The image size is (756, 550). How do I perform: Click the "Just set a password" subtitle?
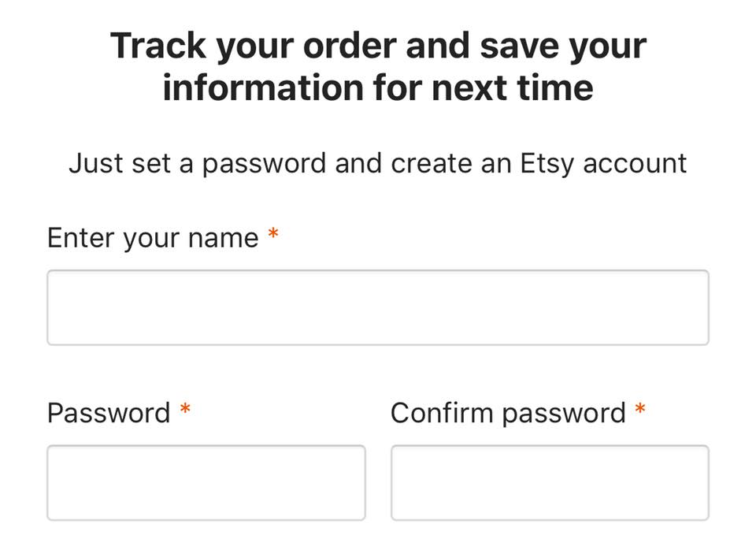pos(378,164)
